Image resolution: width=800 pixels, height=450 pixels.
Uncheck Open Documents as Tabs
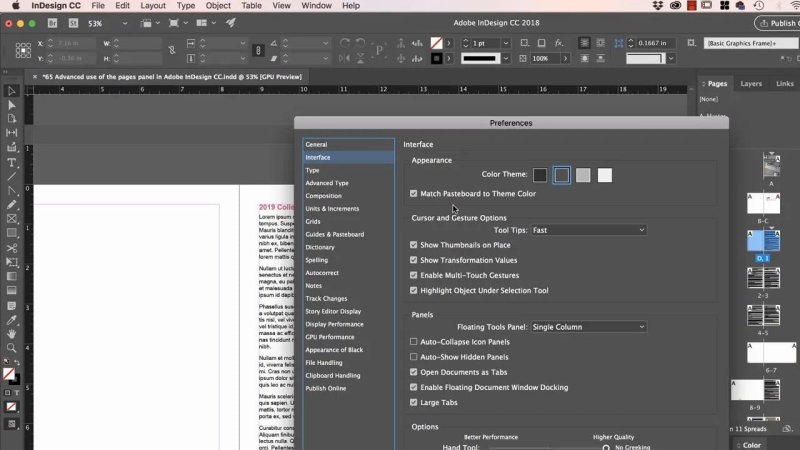pos(413,372)
